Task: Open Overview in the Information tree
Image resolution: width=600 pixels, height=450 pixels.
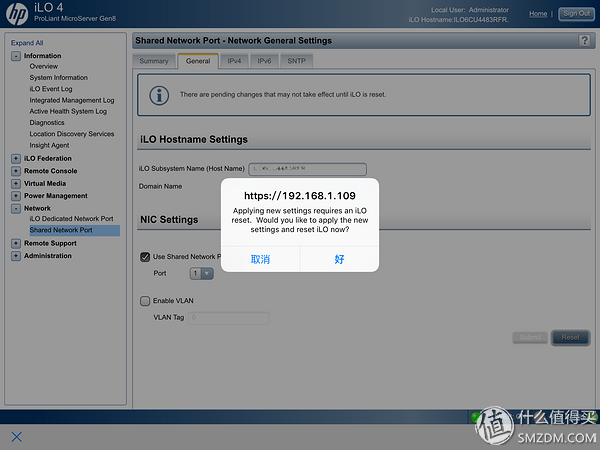Action: (x=44, y=66)
